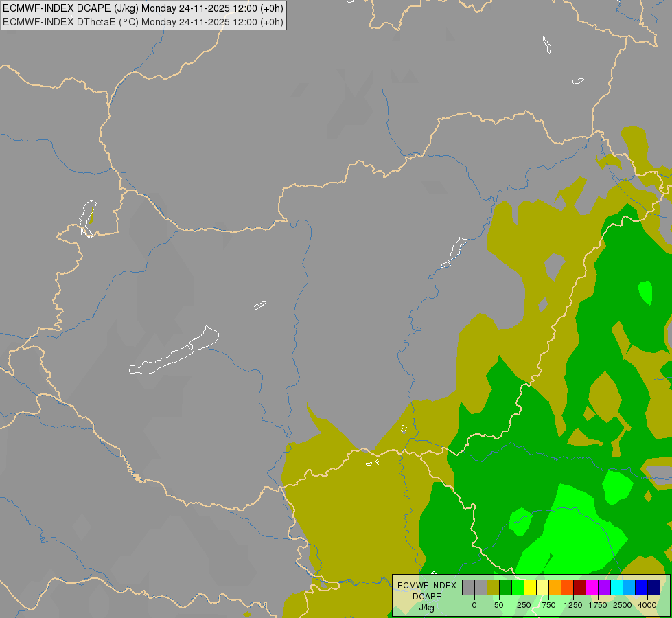The image size is (672, 618).
Task: Click the legend's J/kg unit label
Action: [426, 608]
